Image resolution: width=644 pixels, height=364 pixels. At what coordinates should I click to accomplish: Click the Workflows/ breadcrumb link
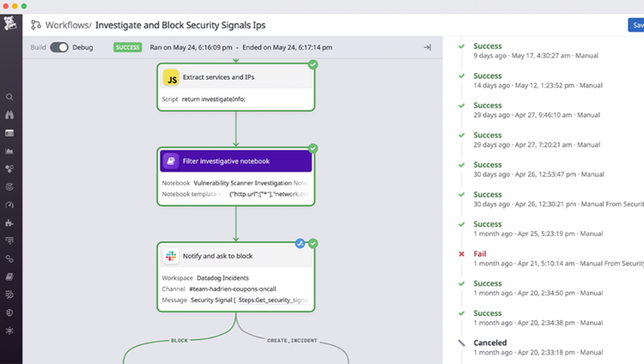[x=68, y=25]
